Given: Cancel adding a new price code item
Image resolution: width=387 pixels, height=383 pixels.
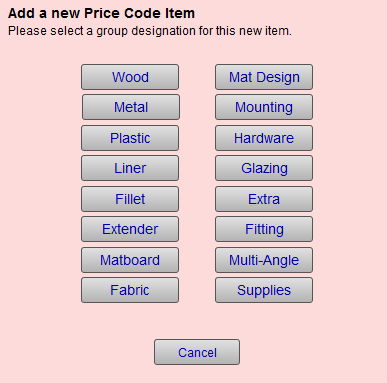Looking at the screenshot, I should [x=197, y=352].
